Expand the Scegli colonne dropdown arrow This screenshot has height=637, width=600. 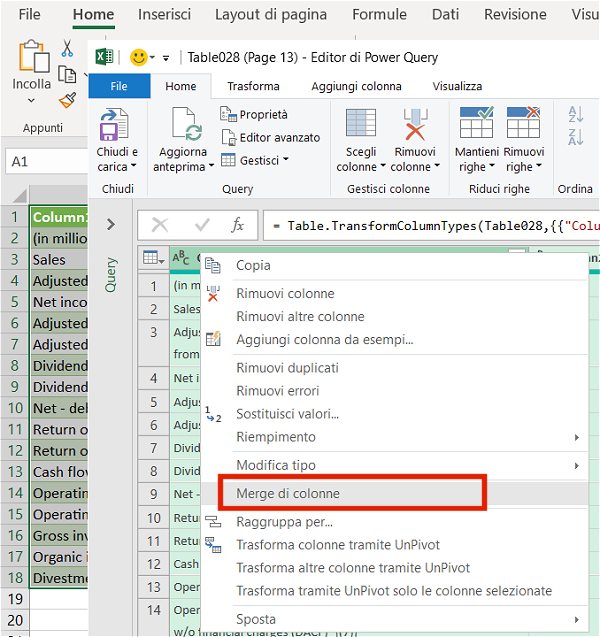click(382, 166)
